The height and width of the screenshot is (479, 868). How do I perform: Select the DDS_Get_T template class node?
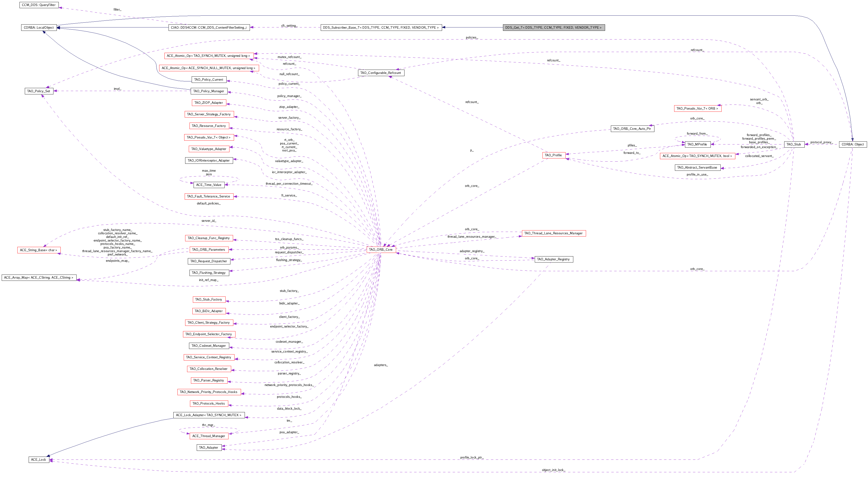point(554,28)
